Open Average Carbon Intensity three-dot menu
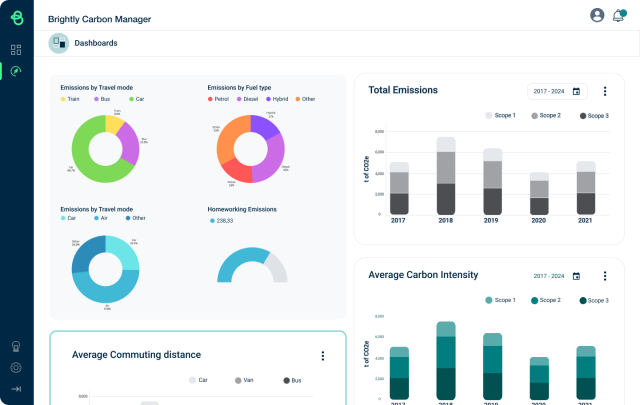This screenshot has height=405, width=640. coord(605,276)
